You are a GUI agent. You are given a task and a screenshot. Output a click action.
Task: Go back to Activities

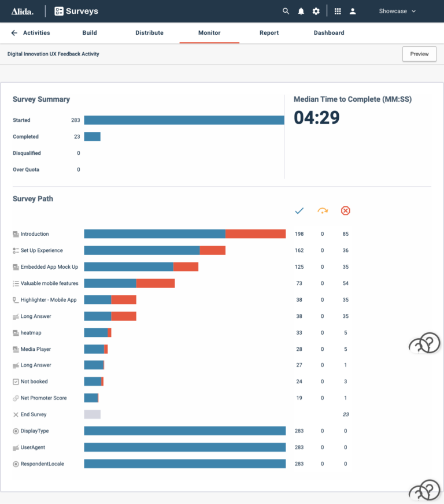click(31, 33)
